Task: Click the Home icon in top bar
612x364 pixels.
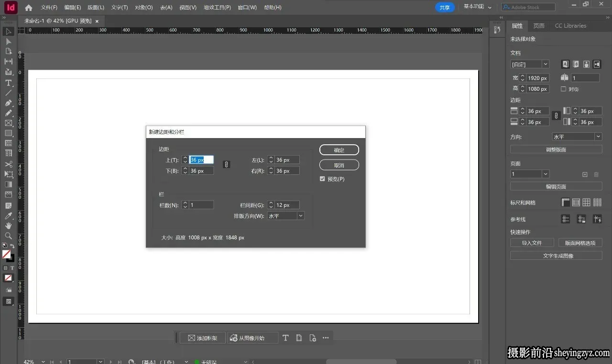Action: tap(29, 8)
